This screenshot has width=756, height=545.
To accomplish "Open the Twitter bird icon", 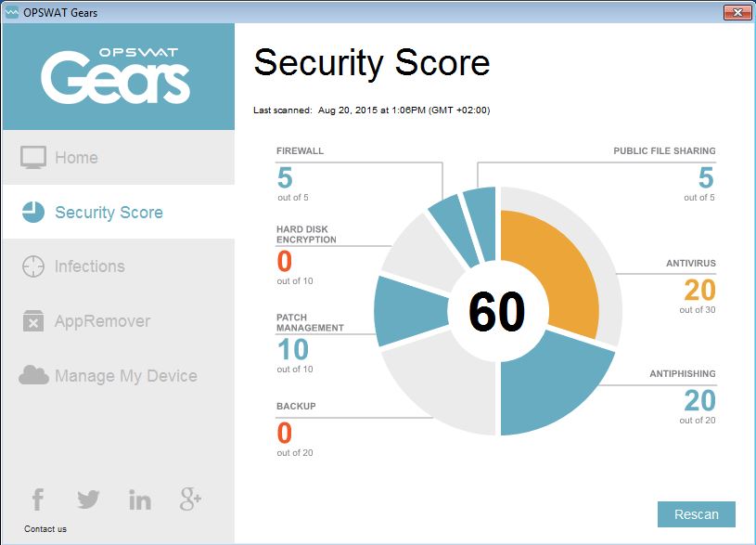I will pos(88,500).
